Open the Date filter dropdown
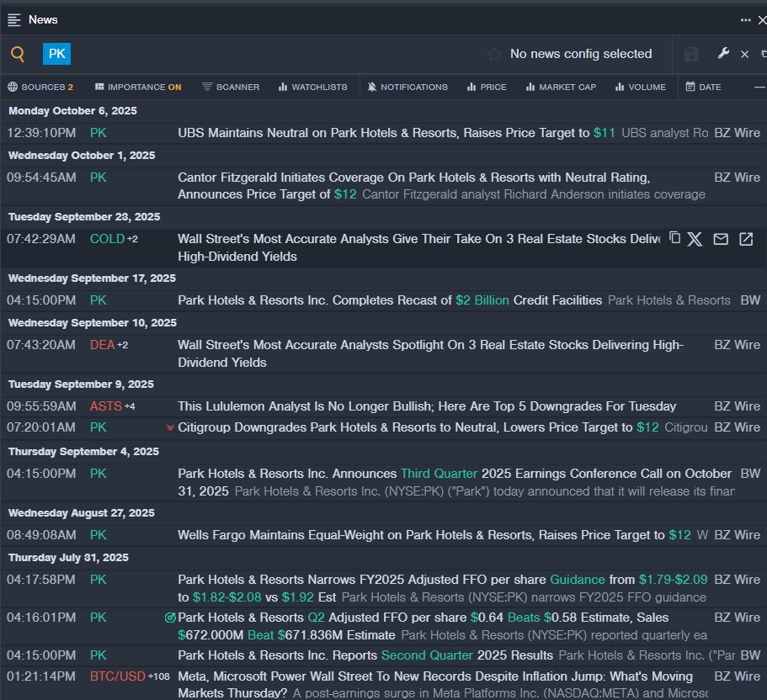The height and width of the screenshot is (700, 767). (x=703, y=87)
